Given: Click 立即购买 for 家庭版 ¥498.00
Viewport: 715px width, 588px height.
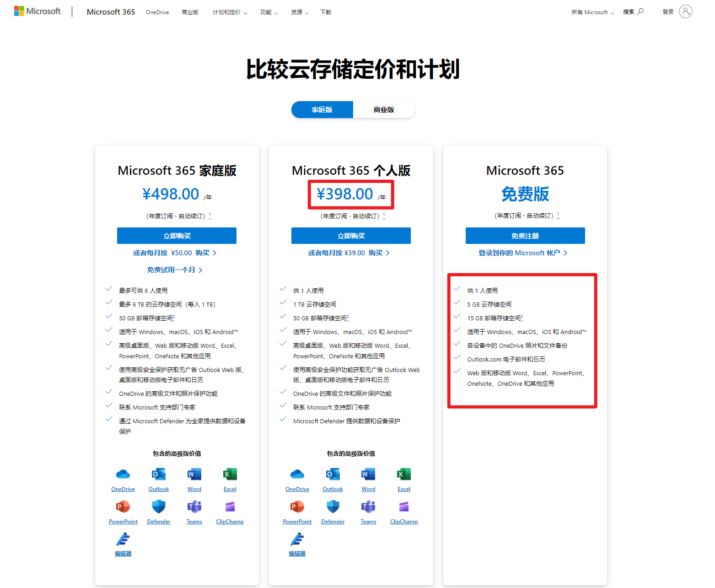Looking at the screenshot, I should pos(177,236).
